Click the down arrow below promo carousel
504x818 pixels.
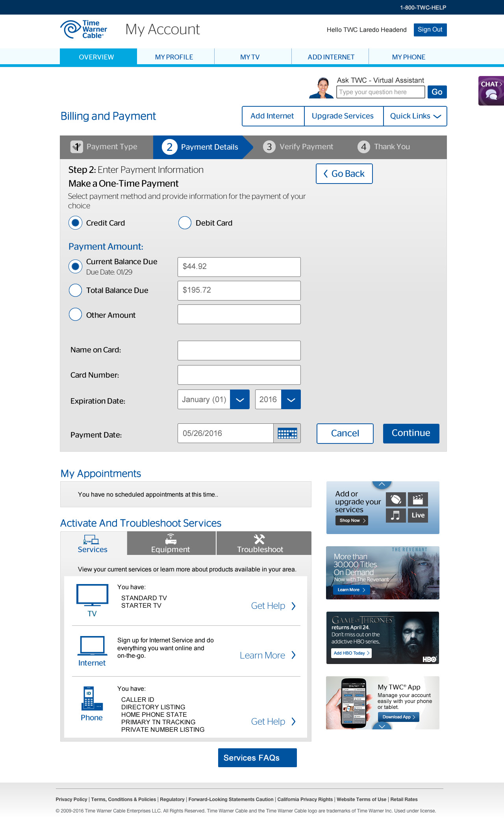point(382,726)
